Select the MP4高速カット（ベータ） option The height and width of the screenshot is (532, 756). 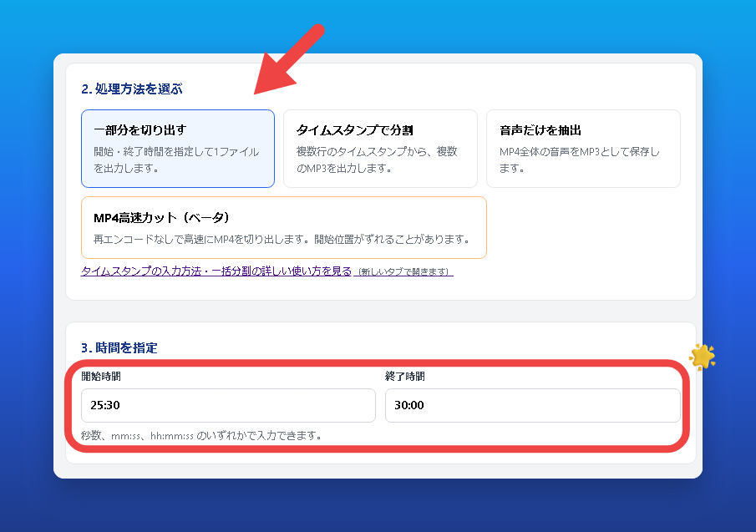284,227
